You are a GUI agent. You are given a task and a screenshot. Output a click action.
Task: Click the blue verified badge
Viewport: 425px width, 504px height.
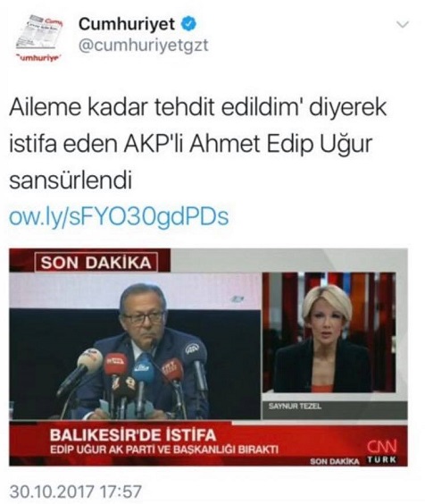point(188,24)
